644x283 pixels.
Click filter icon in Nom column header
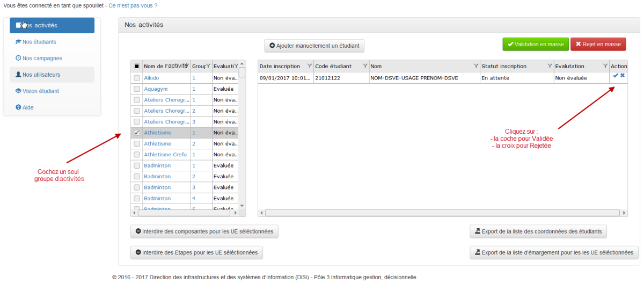tap(476, 66)
